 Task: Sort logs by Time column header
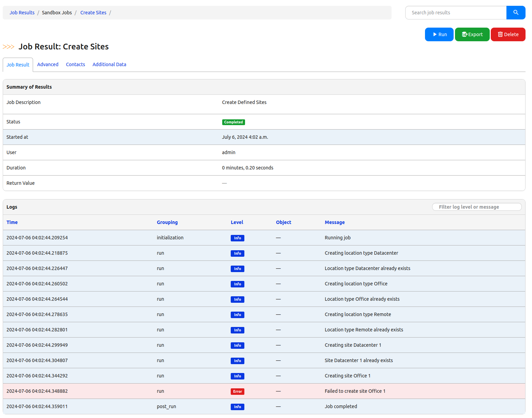12,222
